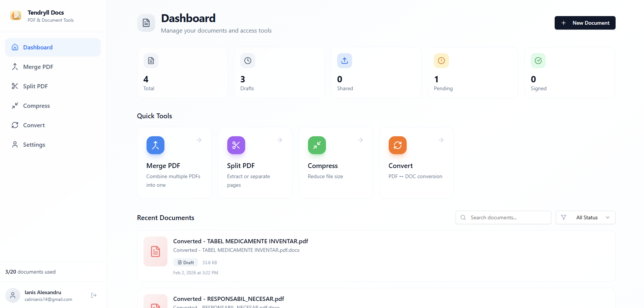Image resolution: width=644 pixels, height=308 pixels.
Task: Click the Tendryll Docs logo icon
Action: 16,16
